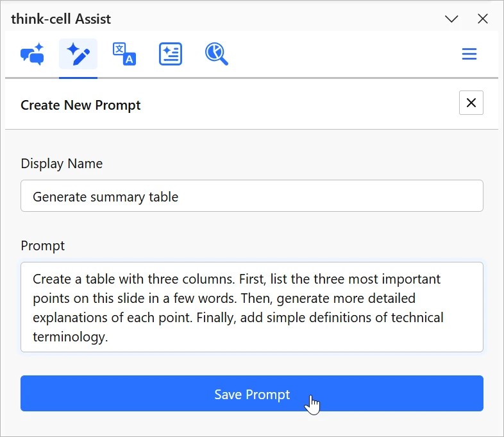This screenshot has height=437, width=504.
Task: Open the AI chat tab with speech bubbles
Action: click(32, 54)
